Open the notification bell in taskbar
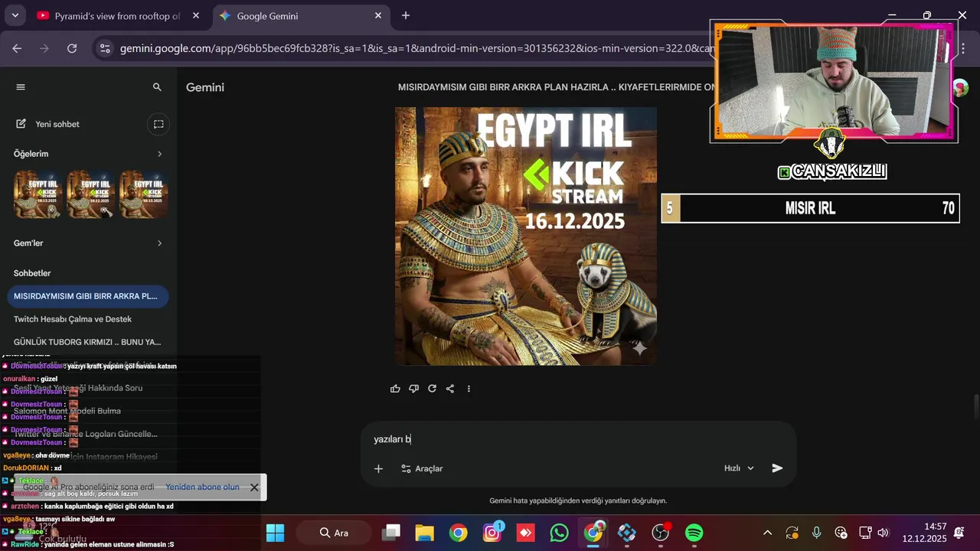This screenshot has width=980, height=551. click(x=959, y=533)
